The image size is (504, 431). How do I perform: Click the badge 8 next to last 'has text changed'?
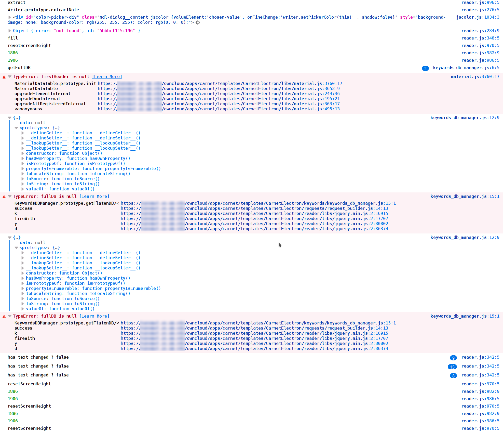453,376
